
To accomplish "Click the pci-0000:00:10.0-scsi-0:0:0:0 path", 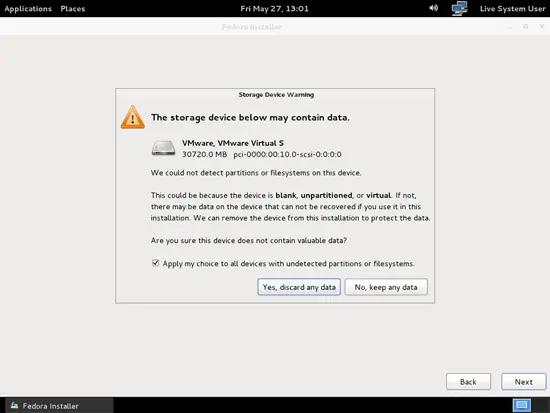I will point(288,154).
